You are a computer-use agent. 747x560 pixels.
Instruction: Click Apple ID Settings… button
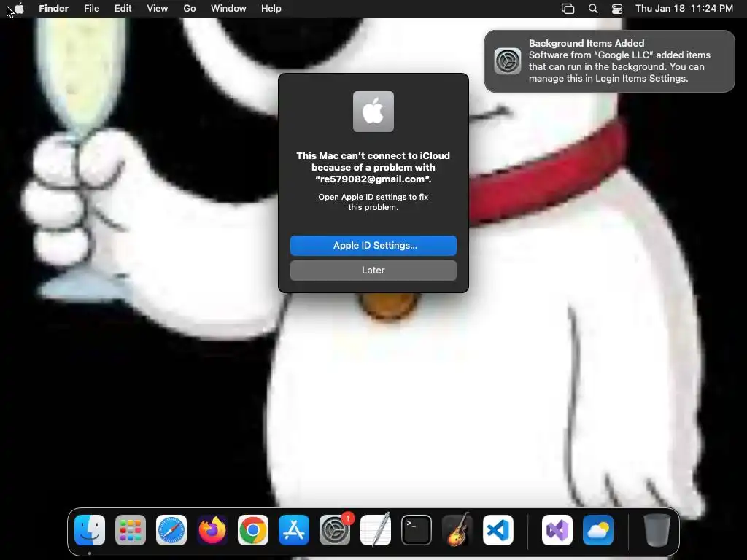click(x=373, y=245)
